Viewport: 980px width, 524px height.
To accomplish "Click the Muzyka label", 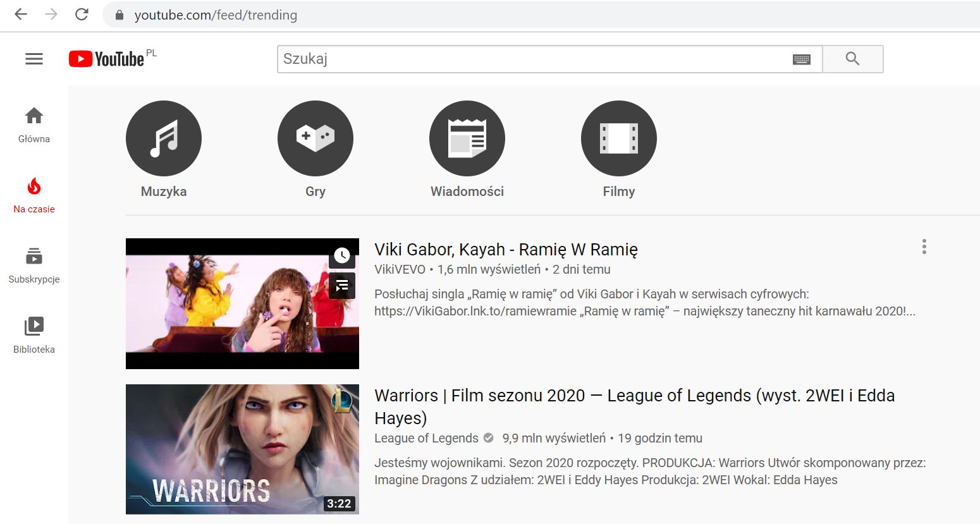I will 164,192.
